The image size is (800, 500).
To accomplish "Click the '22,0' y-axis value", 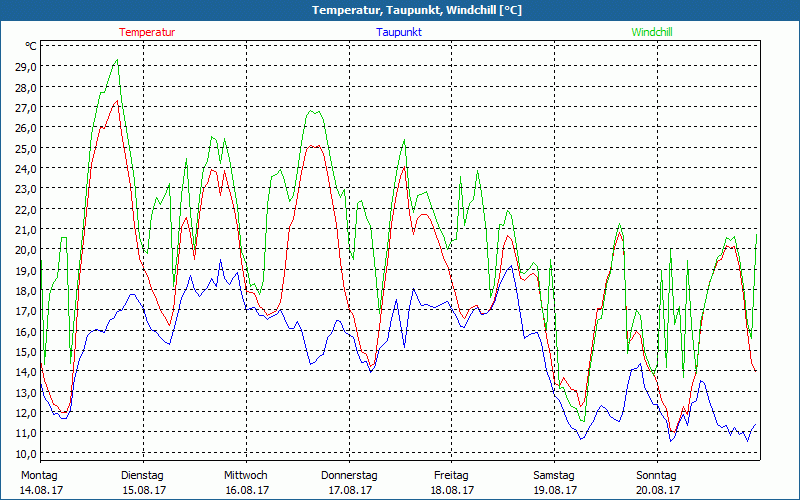I will [26, 209].
